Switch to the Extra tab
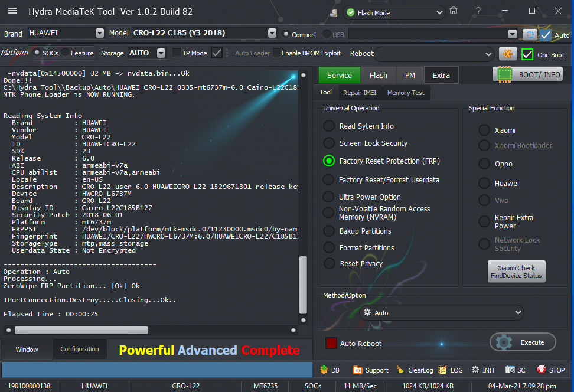Screen dimensions: 574x392 441,76
